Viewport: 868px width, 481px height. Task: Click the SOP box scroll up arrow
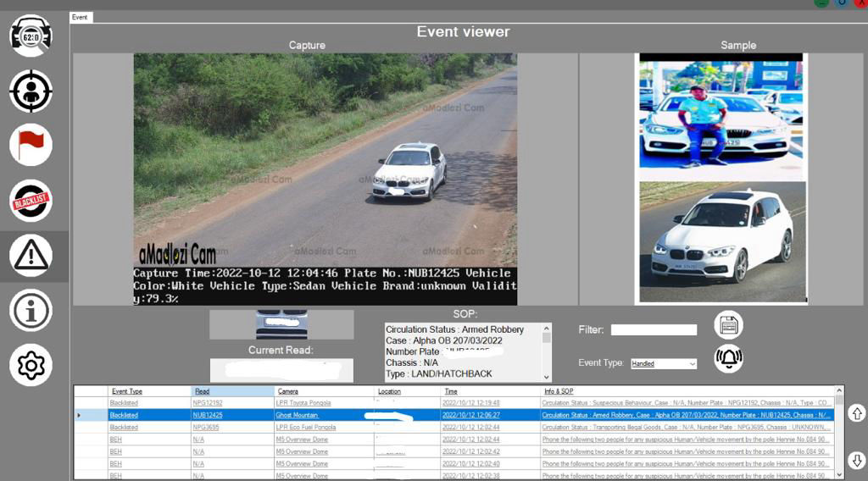coord(547,329)
